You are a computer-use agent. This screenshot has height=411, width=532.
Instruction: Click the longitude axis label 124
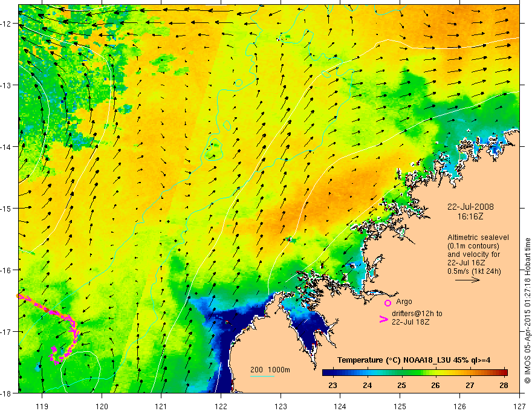[340, 406]
